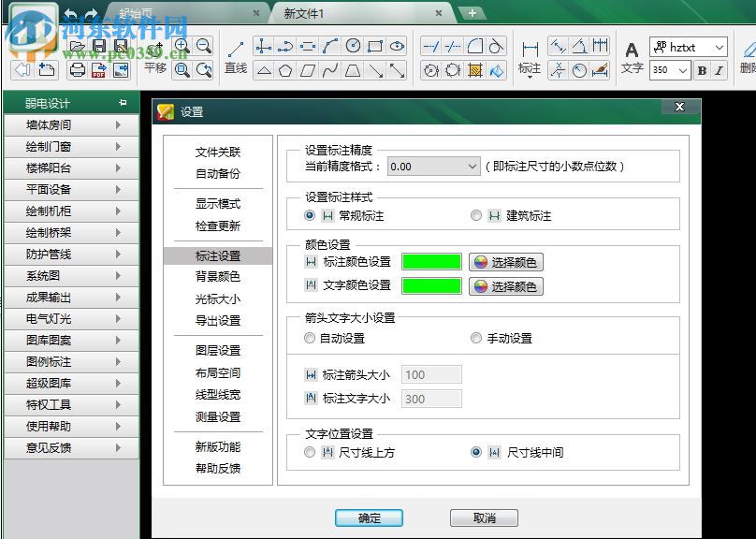This screenshot has height=539, width=756.
Task: Click the 标注箭头大小 input field
Action: [430, 374]
